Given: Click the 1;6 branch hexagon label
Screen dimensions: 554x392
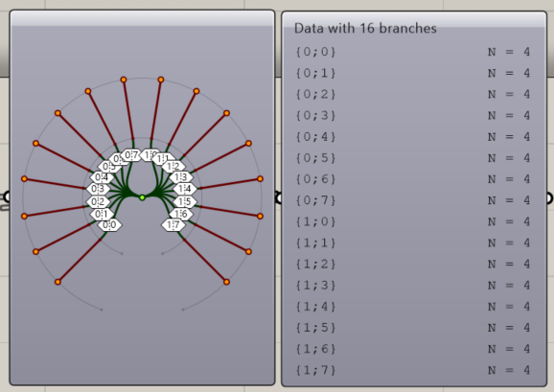Looking at the screenshot, I should click(181, 214).
